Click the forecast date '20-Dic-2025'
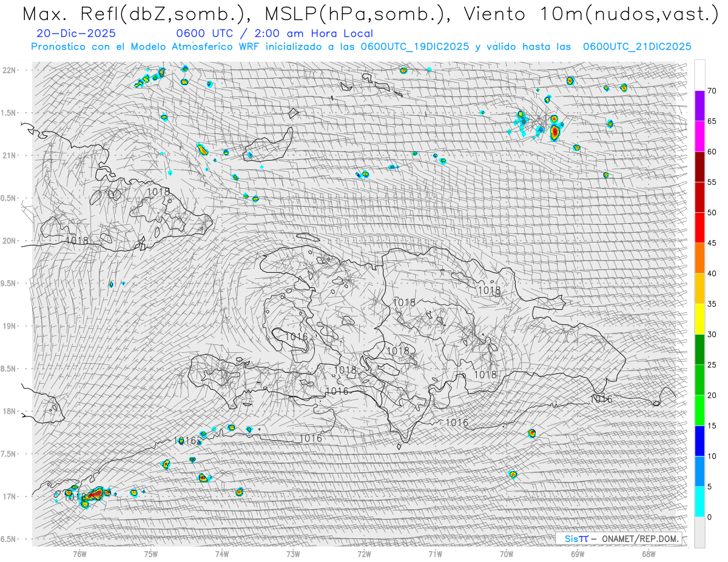728x562 pixels. pyautogui.click(x=76, y=34)
